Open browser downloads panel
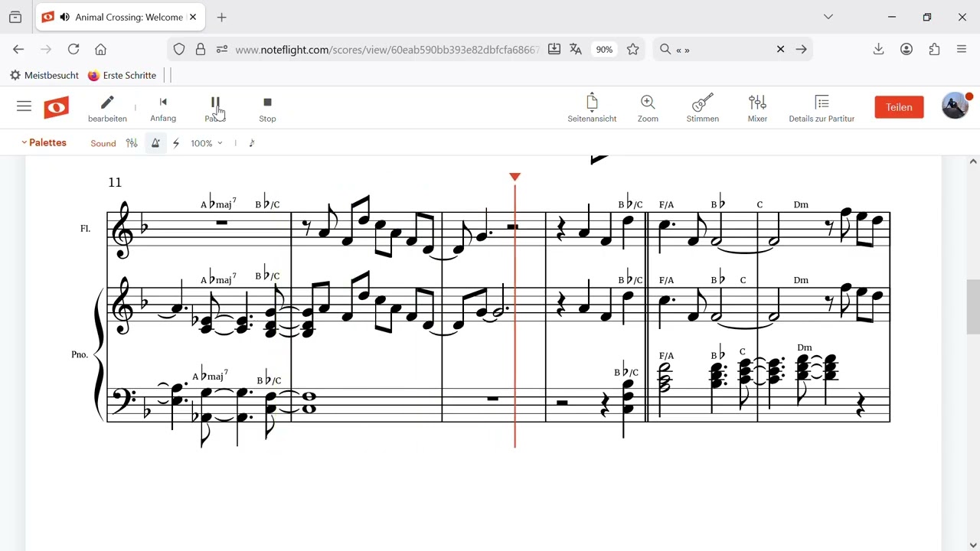980x551 pixels. 878,49
